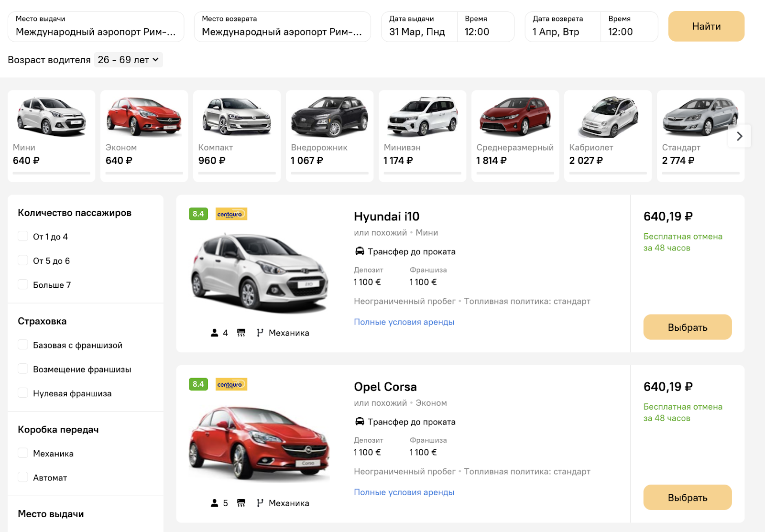Screen dimensions: 765x532
Task: Click the air conditioning icon on Opel Corsa card
Action: (241, 503)
